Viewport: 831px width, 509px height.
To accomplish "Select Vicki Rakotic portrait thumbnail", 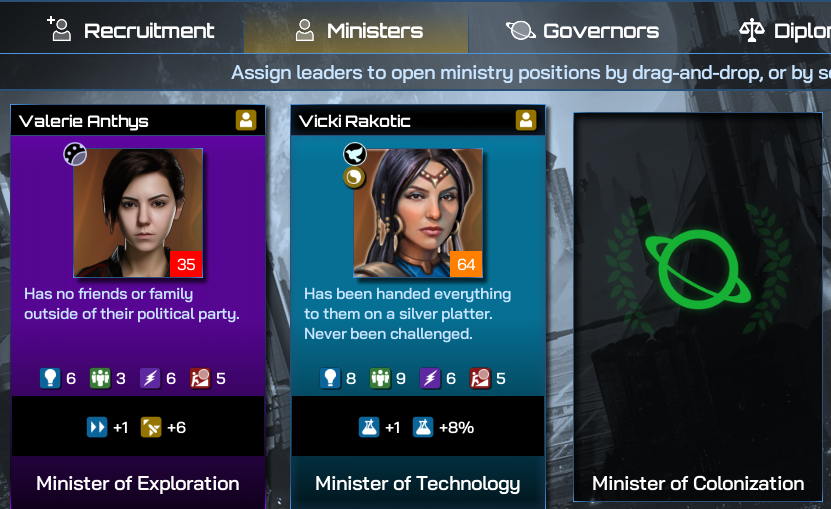I will point(418,213).
